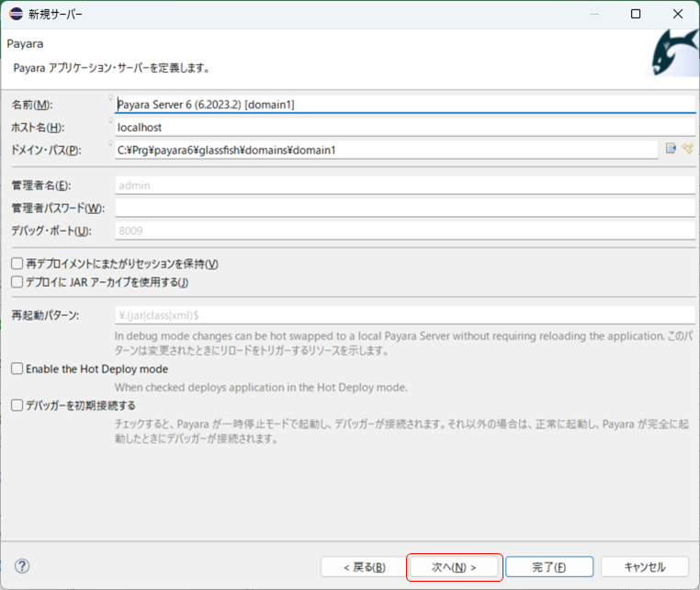
Task: Finish the wizard with 完了(F)
Action: pos(549,567)
